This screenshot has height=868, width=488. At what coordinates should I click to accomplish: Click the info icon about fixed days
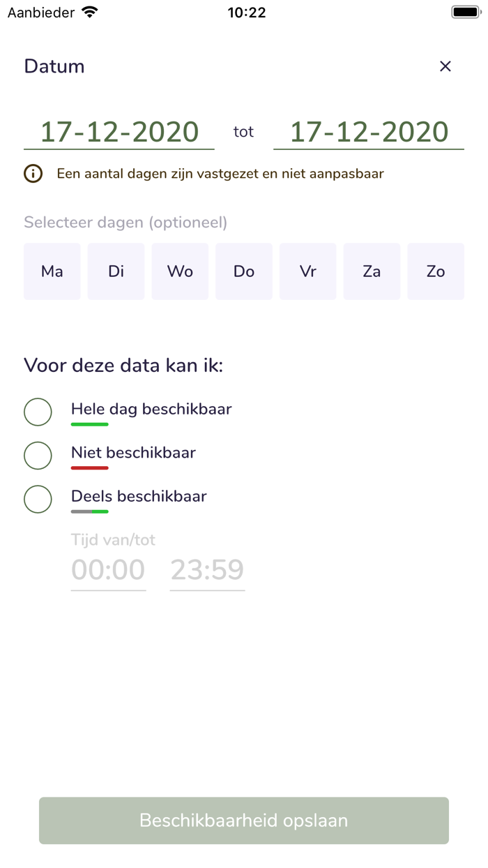(33, 173)
